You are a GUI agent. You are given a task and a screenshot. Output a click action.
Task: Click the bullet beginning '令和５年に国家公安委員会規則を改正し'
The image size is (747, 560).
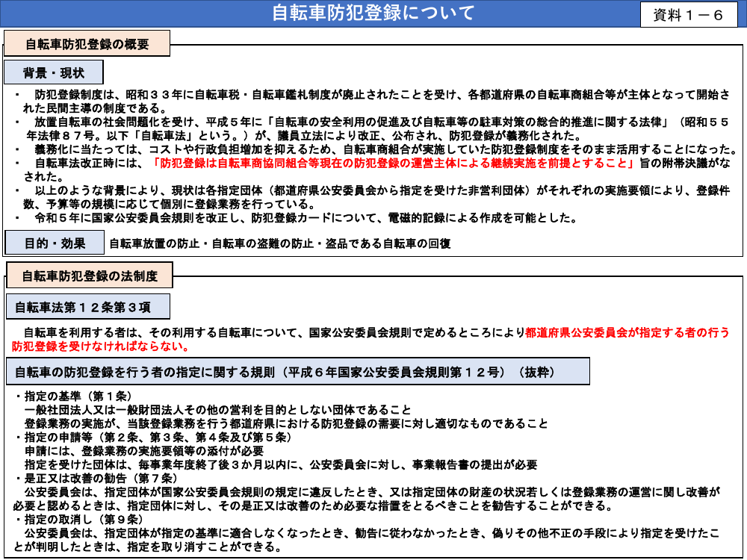297,218
